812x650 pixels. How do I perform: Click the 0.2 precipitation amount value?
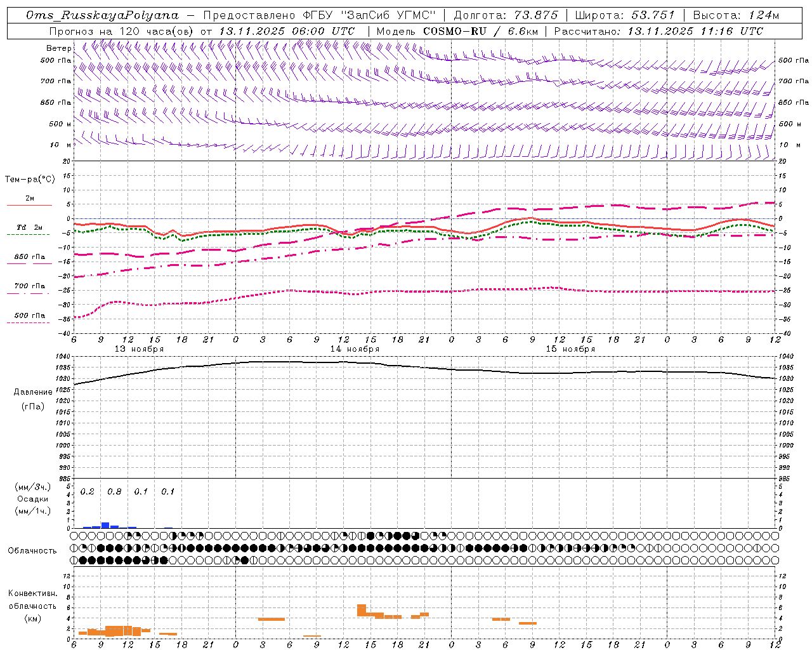(88, 492)
